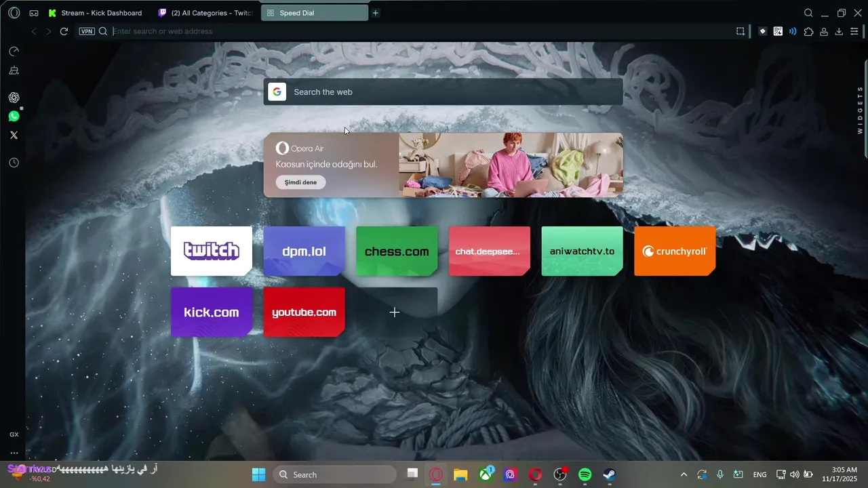Open the chess.com speed dial tile

tap(397, 251)
